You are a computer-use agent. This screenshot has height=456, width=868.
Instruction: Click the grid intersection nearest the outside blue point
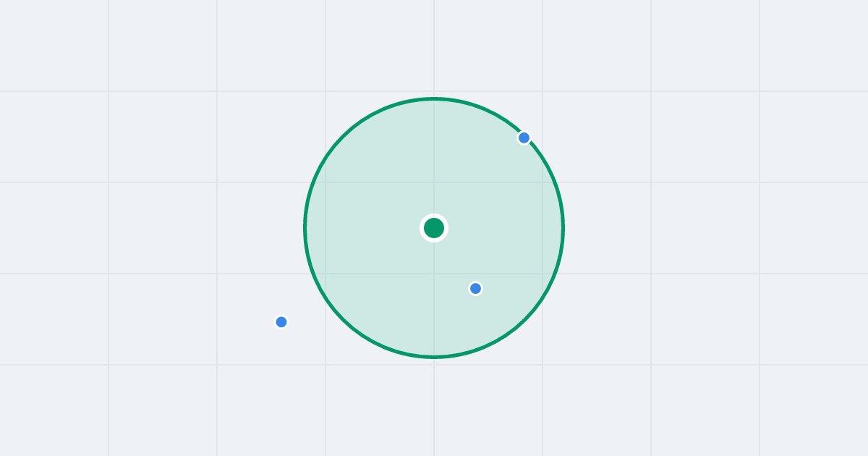(x=325, y=365)
